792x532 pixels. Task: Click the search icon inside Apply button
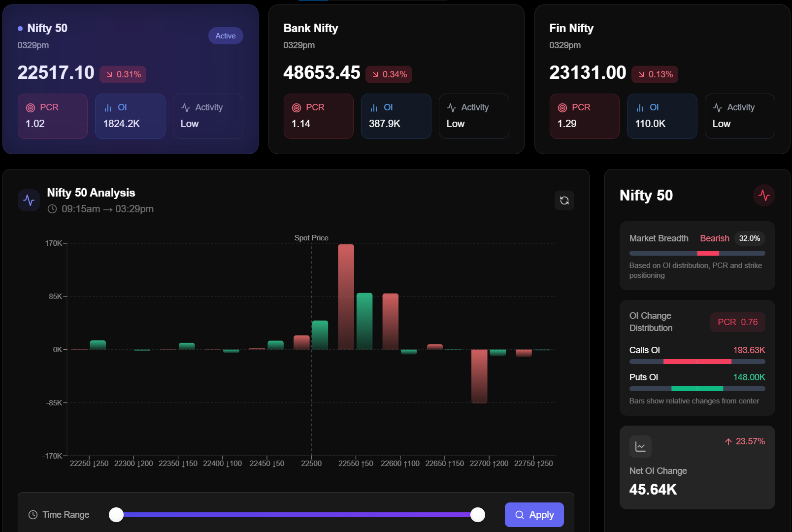(x=520, y=515)
